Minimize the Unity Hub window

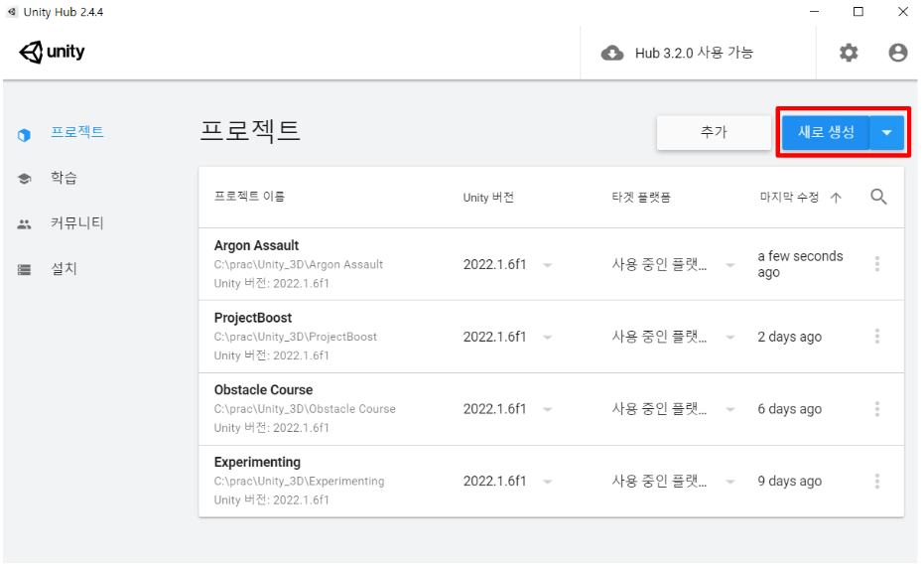coord(815,12)
